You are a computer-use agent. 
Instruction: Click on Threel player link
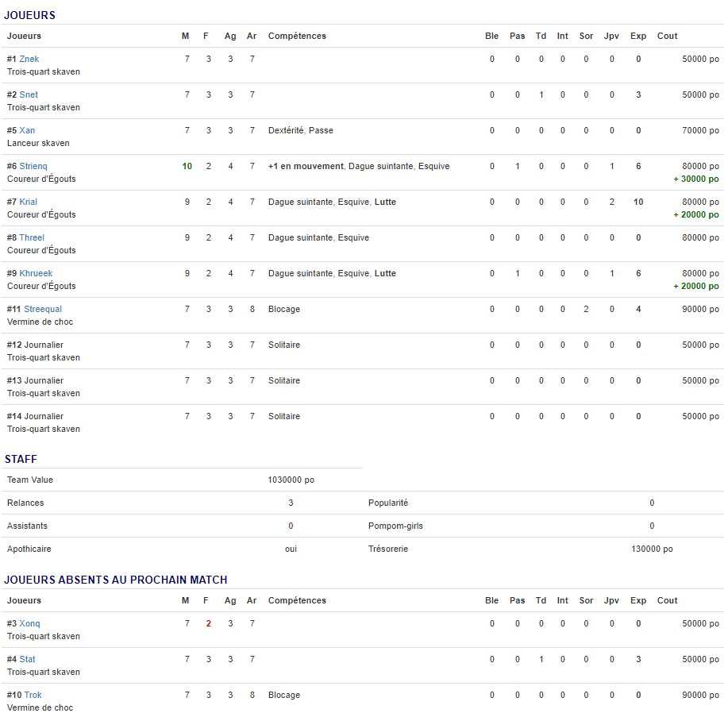(x=32, y=238)
